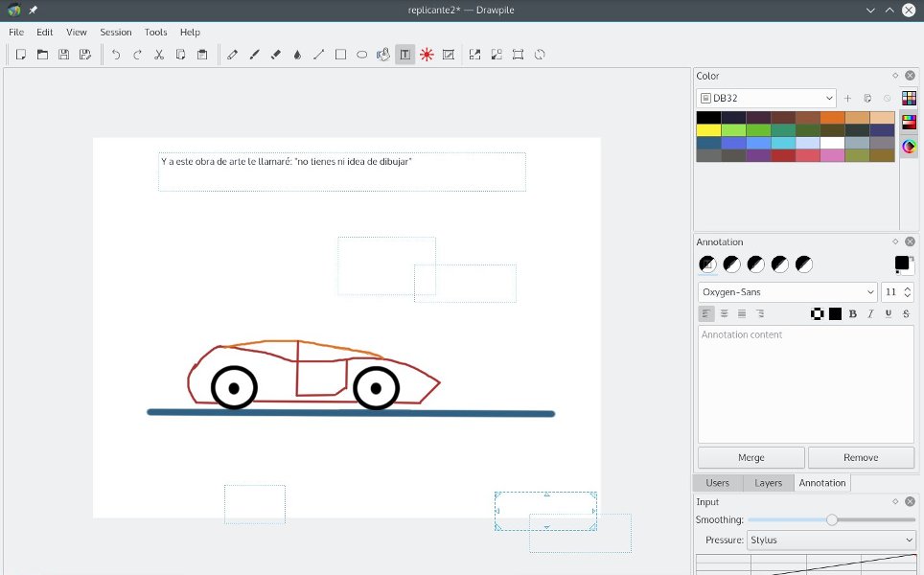Select the Freehand pen tool
The width and height of the screenshot is (924, 575).
click(232, 55)
